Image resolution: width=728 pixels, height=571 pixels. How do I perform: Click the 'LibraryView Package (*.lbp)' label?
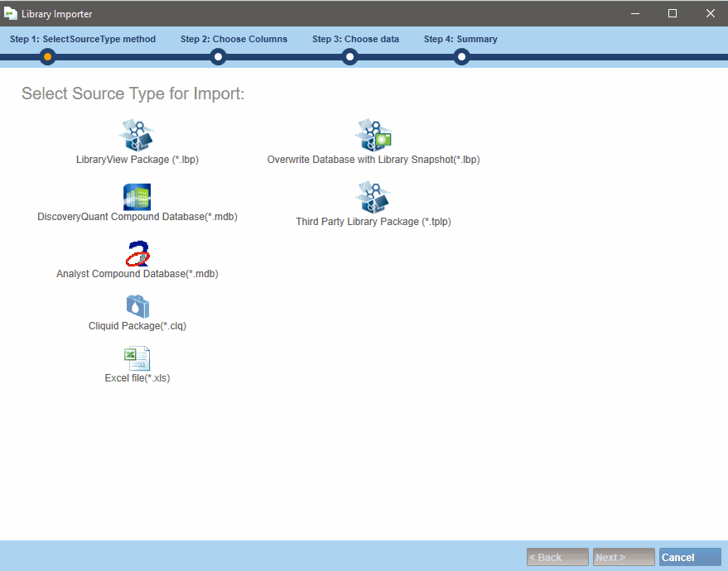(x=137, y=160)
